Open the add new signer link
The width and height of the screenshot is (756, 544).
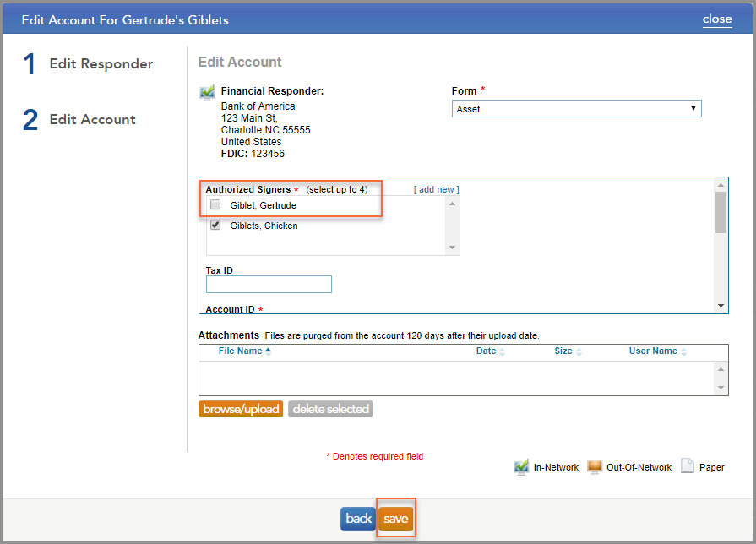pyautogui.click(x=436, y=189)
